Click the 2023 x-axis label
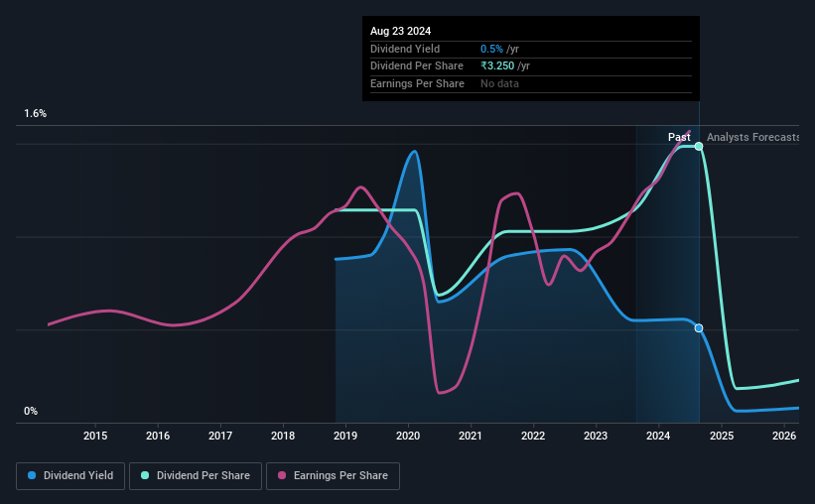Screen dimensions: 815x504 click(596, 436)
